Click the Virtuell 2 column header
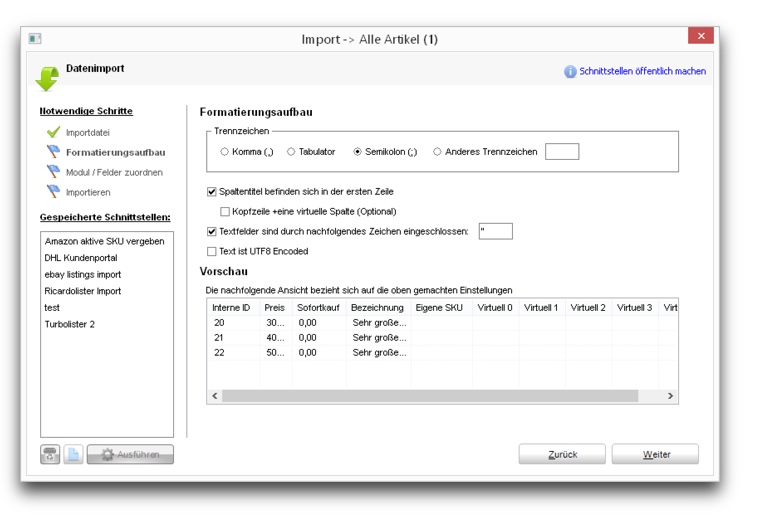780x524 pixels. [589, 308]
